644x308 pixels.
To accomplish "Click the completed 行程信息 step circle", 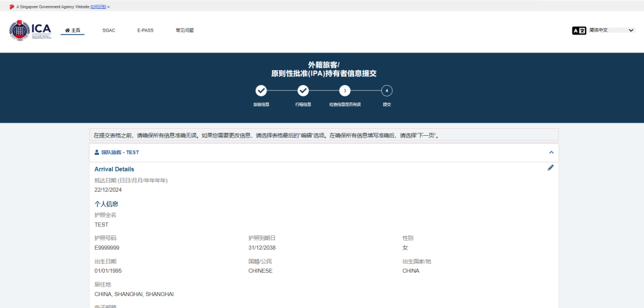I will 303,91.
